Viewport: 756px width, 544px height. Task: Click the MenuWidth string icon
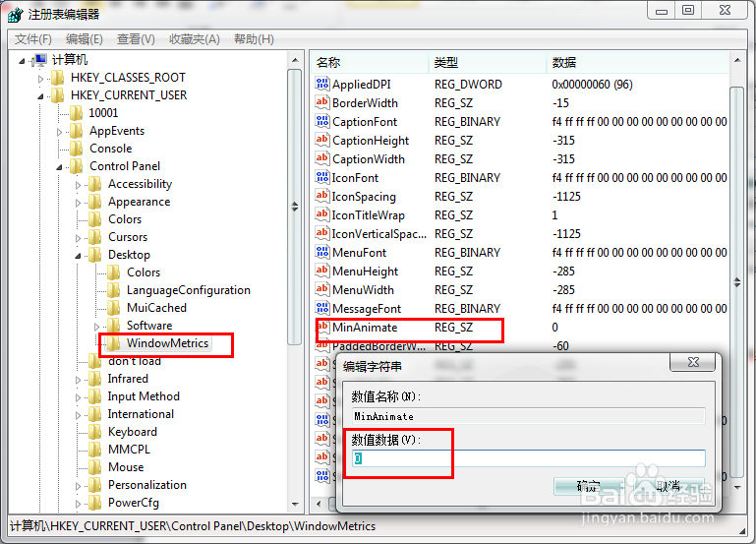(x=322, y=289)
